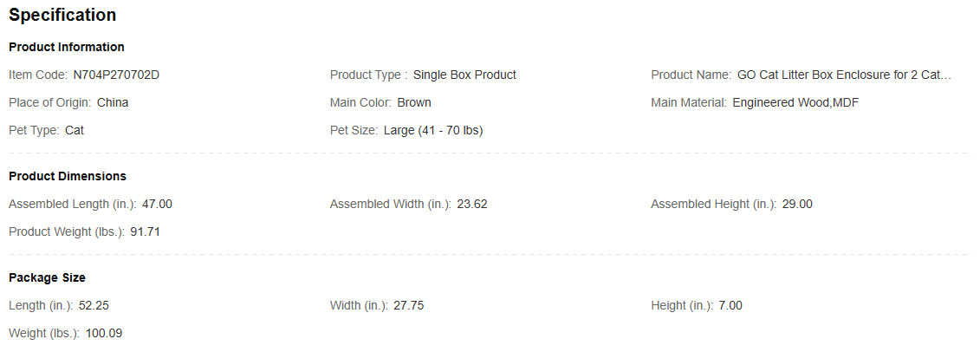Image resolution: width=980 pixels, height=352 pixels.
Task: Select the item code N704P270702D
Action: pos(116,75)
